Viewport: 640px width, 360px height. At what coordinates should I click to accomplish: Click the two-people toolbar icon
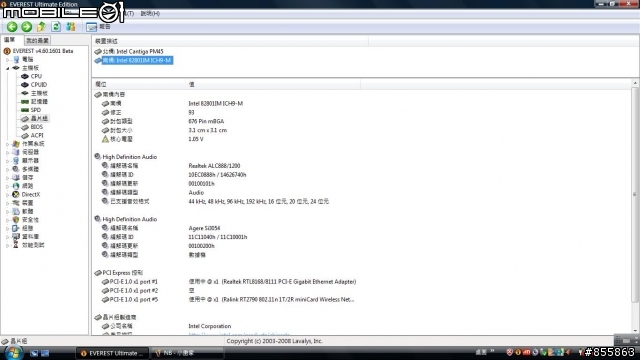point(71,27)
